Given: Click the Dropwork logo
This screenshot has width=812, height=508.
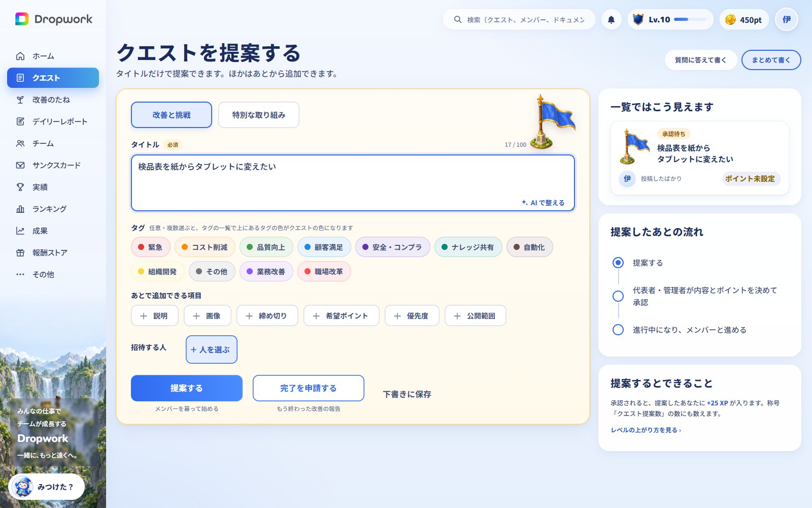Looking at the screenshot, I should 54,19.
